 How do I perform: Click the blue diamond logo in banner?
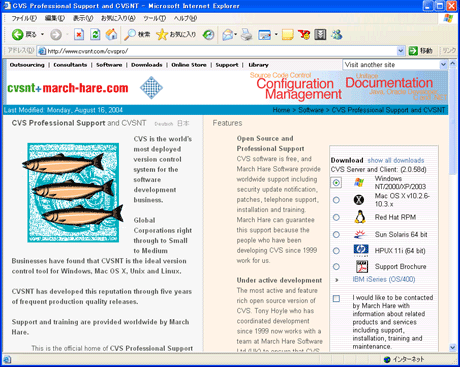(x=151, y=88)
